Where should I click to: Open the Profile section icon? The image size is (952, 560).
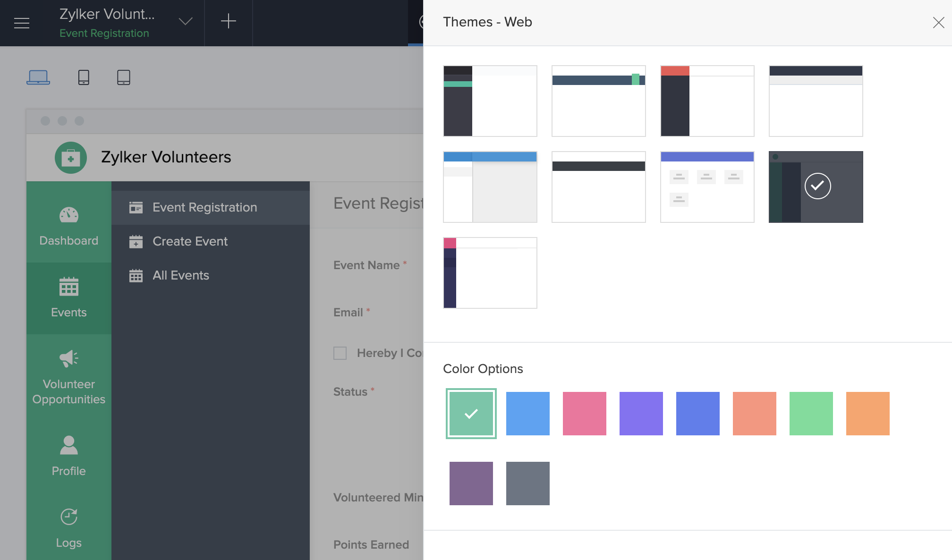[69, 444]
